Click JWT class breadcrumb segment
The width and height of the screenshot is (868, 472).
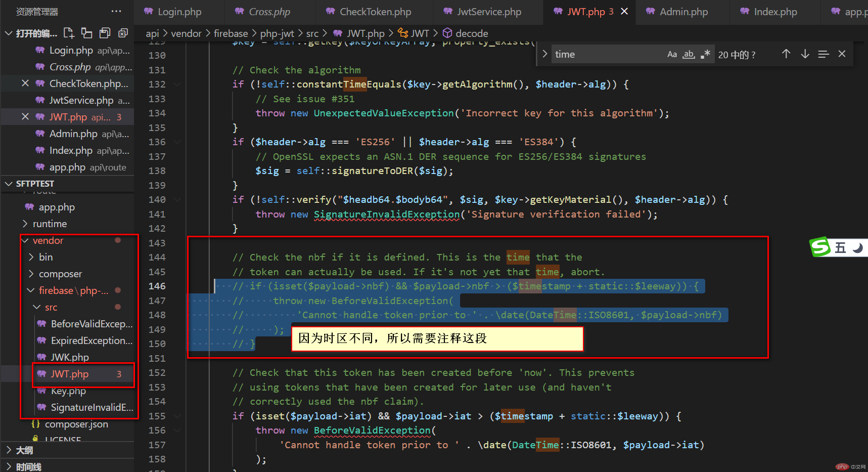414,33
